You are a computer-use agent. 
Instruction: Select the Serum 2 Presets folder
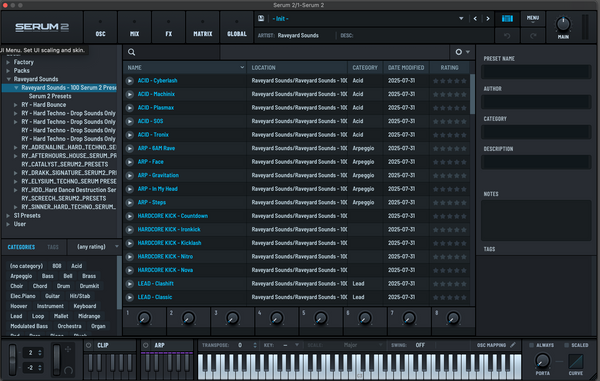[50, 96]
